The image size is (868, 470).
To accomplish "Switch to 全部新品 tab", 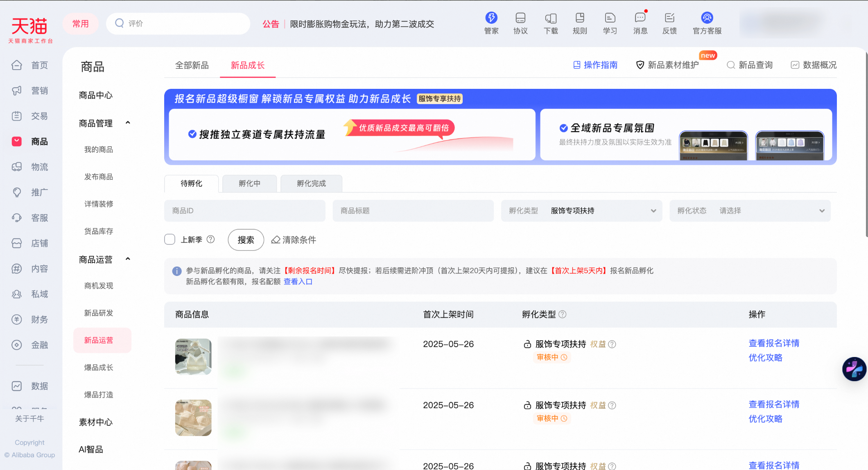I will (x=192, y=65).
